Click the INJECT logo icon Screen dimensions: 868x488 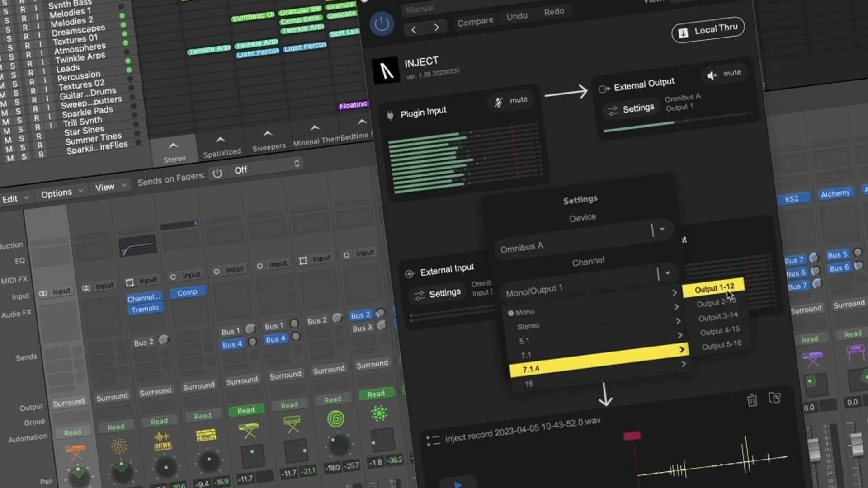tap(386, 70)
